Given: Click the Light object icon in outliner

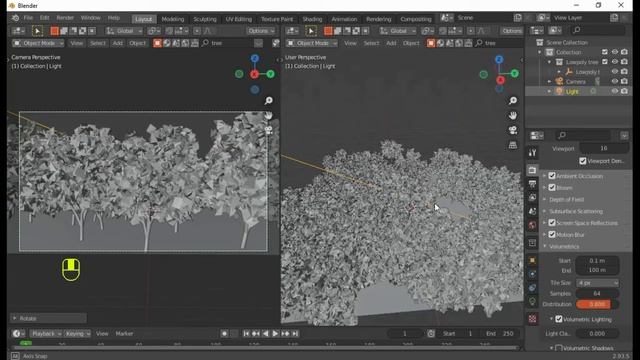Looking at the screenshot, I should point(559,91).
